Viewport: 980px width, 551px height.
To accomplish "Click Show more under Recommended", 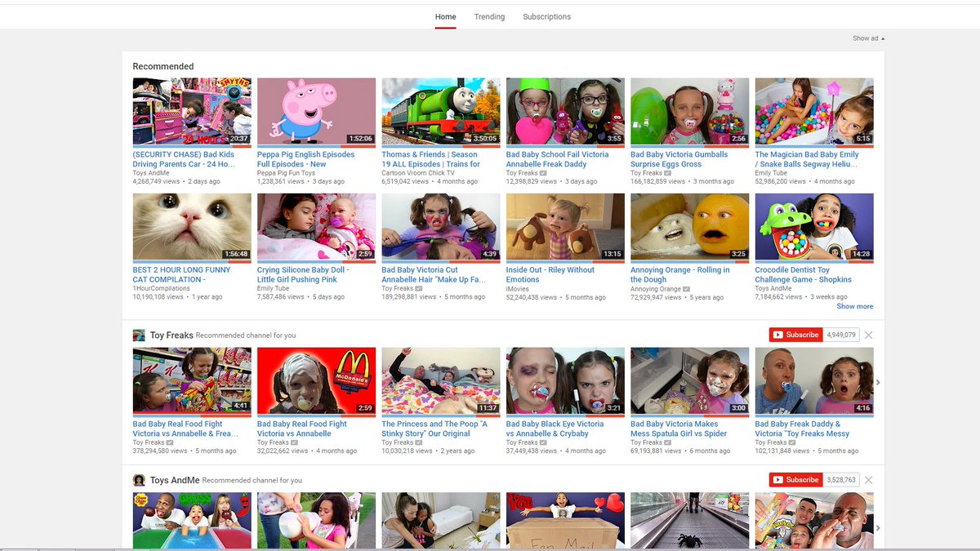I will point(854,306).
